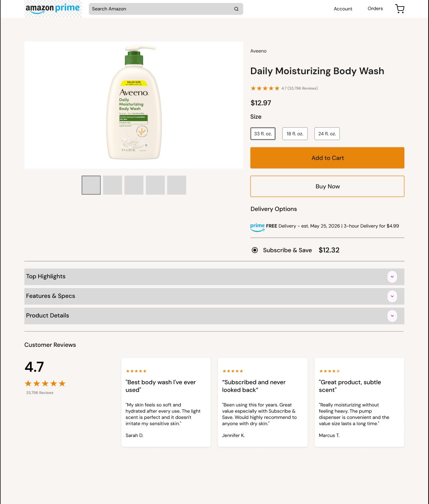Click the main Aveeno bottle product image

[134, 105]
